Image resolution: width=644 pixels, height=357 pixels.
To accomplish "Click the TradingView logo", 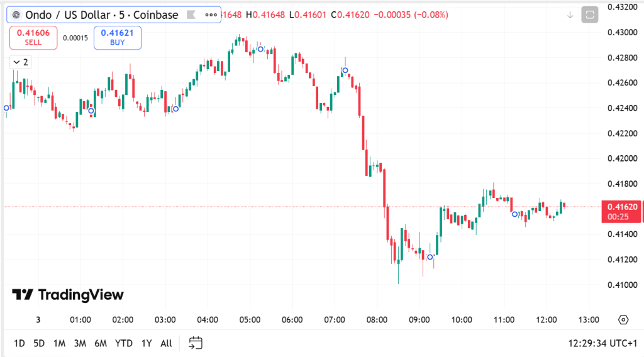I will [x=68, y=295].
